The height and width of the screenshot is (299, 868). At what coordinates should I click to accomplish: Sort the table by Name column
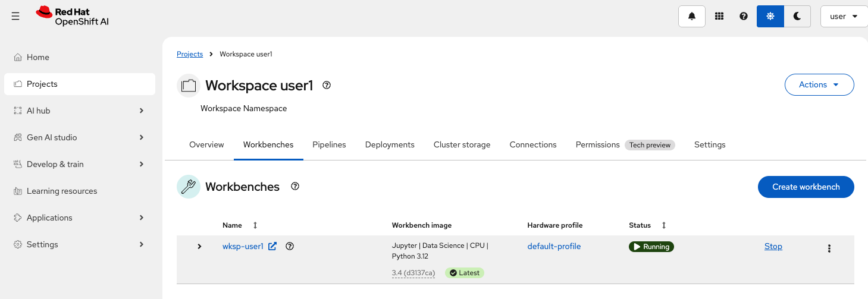coord(255,225)
